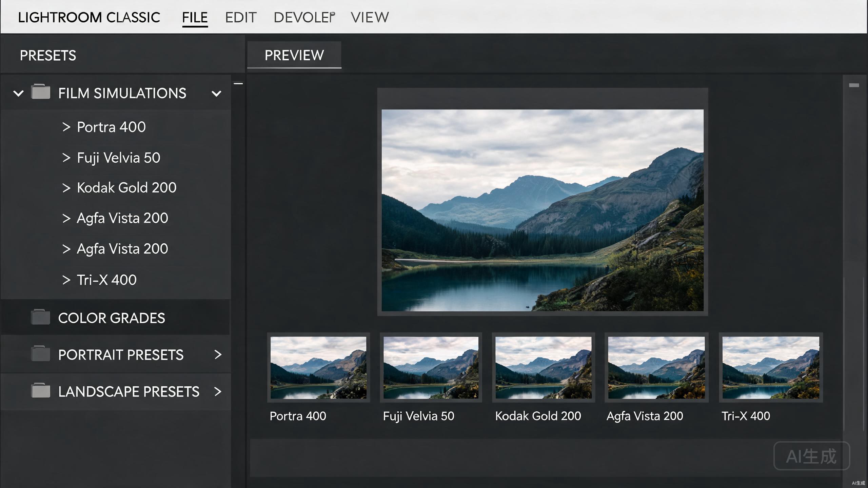Click the preview area's vertical scrollbar handle
868x488 pixels.
854,85
